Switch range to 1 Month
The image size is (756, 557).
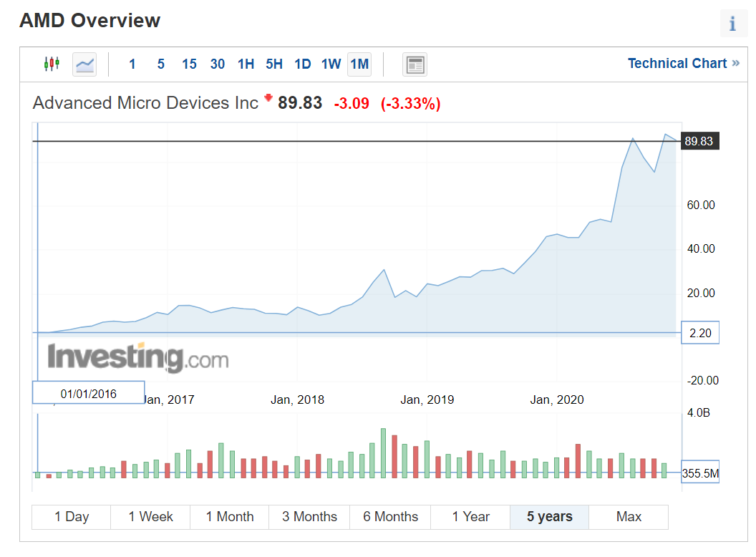pyautogui.click(x=230, y=516)
